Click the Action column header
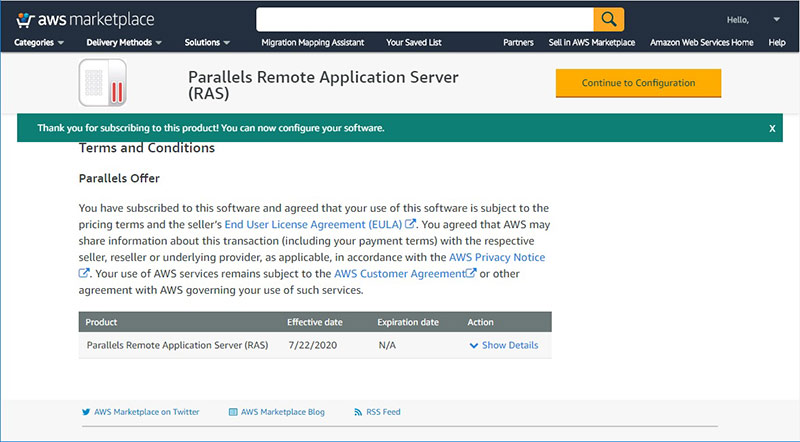 tap(481, 322)
